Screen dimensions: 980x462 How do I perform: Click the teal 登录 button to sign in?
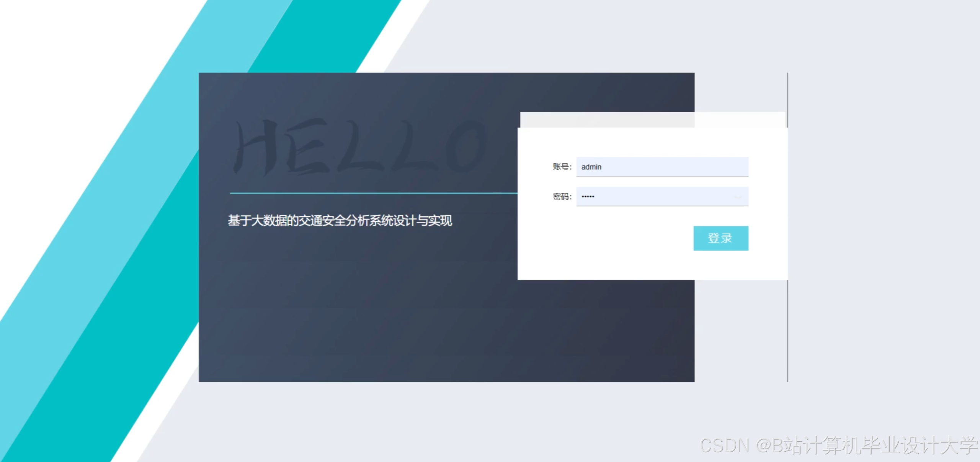tap(721, 238)
